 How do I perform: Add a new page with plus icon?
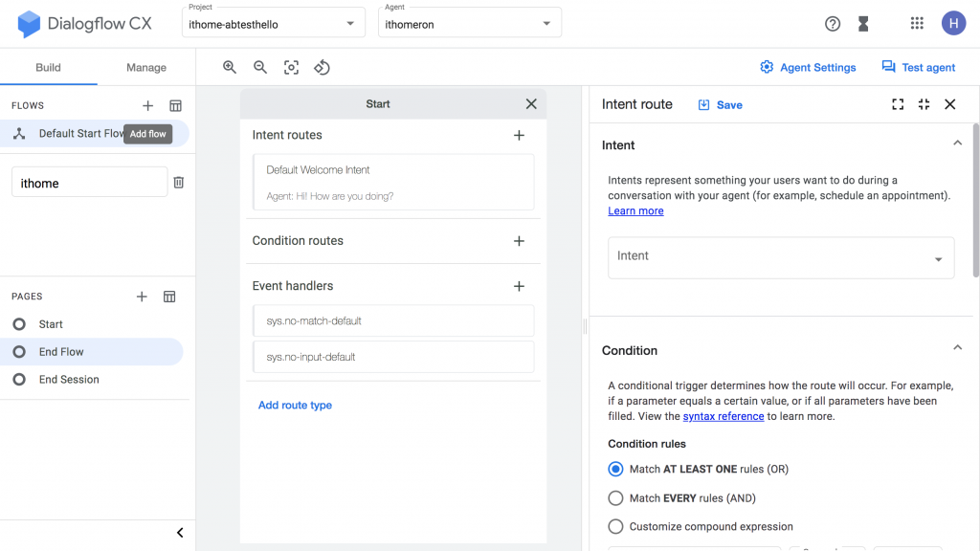tap(142, 297)
